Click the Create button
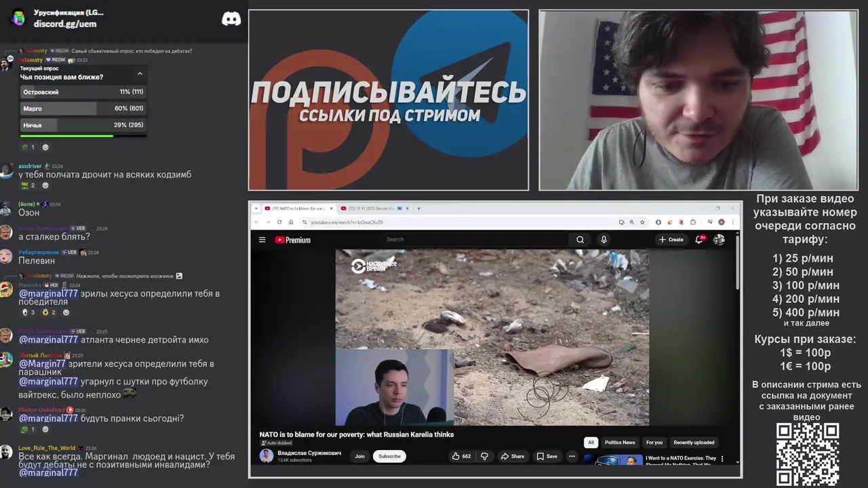 (x=671, y=239)
